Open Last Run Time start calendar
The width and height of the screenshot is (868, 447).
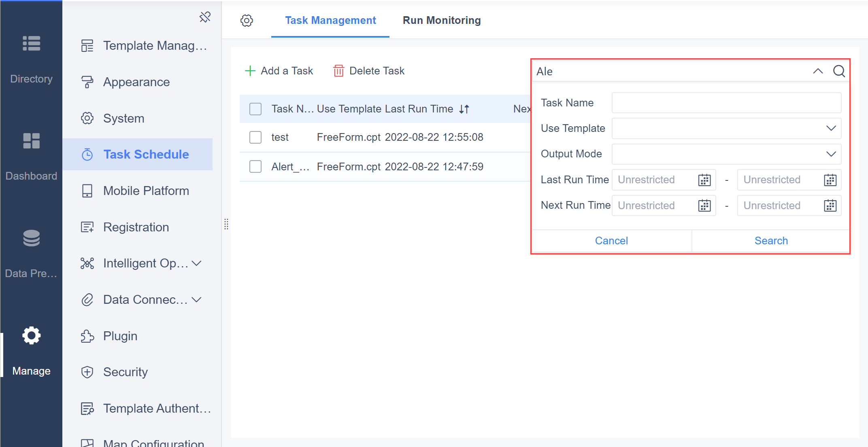(x=704, y=180)
